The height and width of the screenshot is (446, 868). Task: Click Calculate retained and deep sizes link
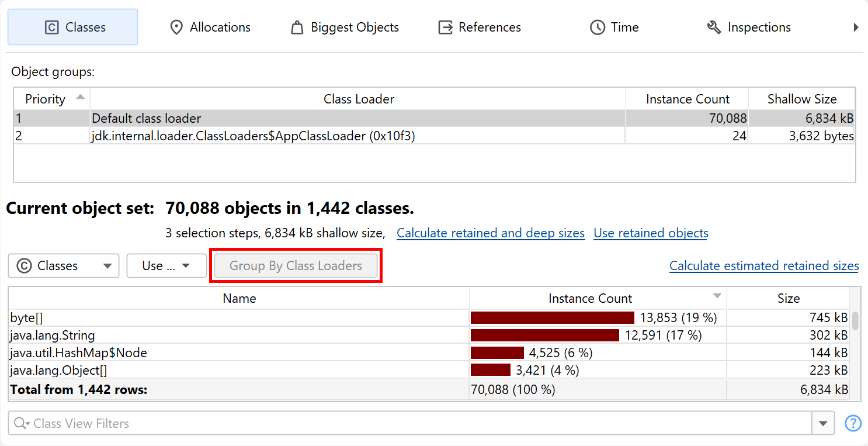point(490,233)
